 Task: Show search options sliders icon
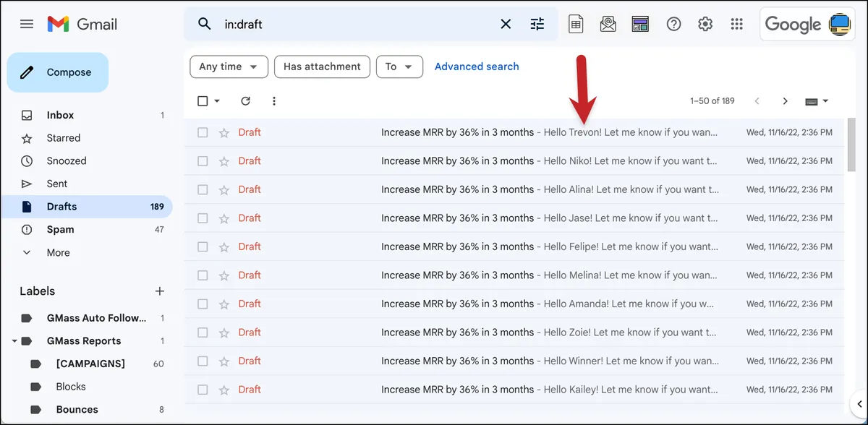(x=537, y=24)
